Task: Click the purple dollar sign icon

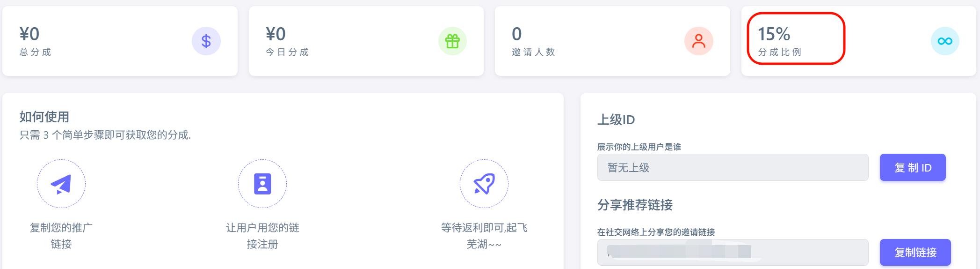Action: [x=206, y=41]
